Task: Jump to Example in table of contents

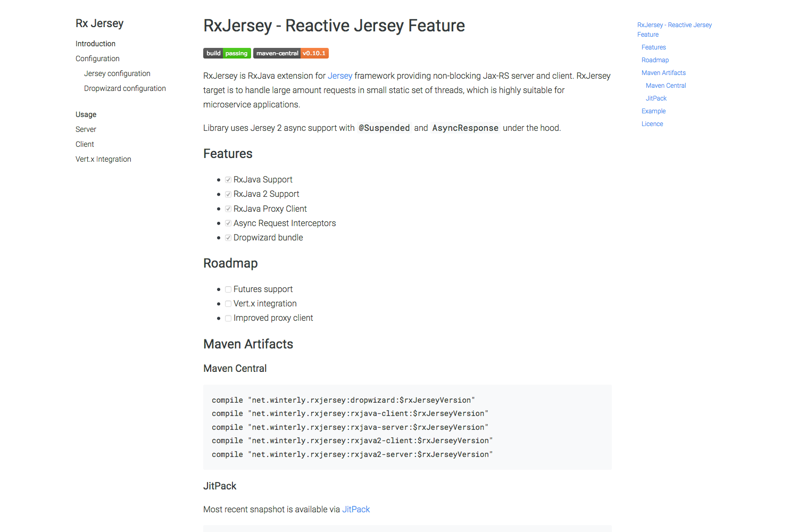Action: point(653,111)
